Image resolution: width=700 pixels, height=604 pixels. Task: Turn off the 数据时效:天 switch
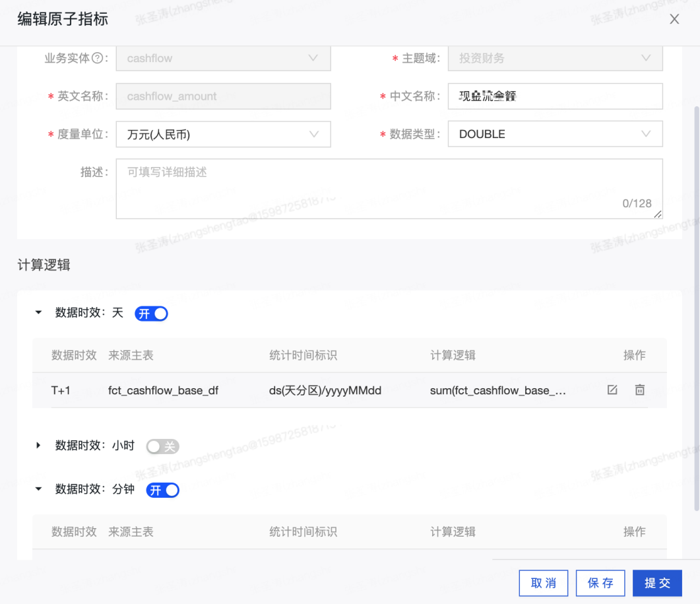click(x=151, y=314)
